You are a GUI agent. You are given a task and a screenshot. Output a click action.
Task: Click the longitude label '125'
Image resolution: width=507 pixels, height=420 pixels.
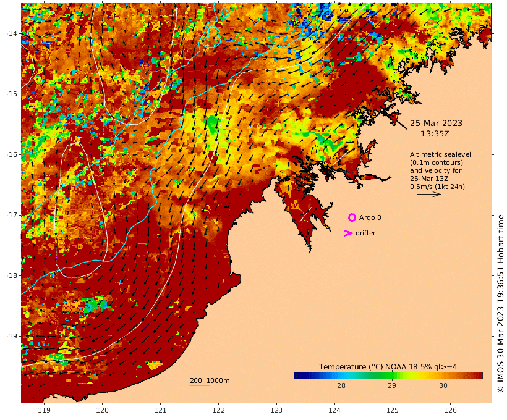pyautogui.click(x=393, y=410)
